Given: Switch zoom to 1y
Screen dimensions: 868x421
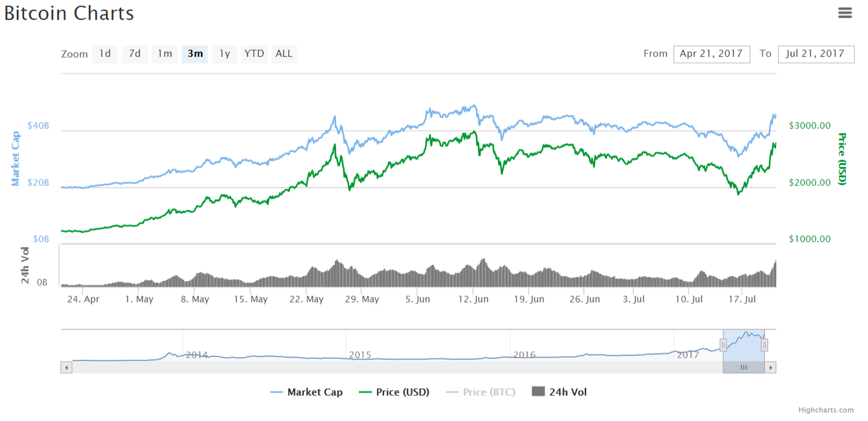Looking at the screenshot, I should 224,54.
